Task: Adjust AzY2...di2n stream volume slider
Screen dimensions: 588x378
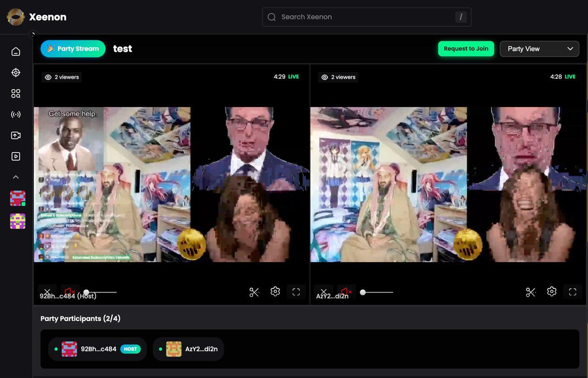Action: point(377,292)
